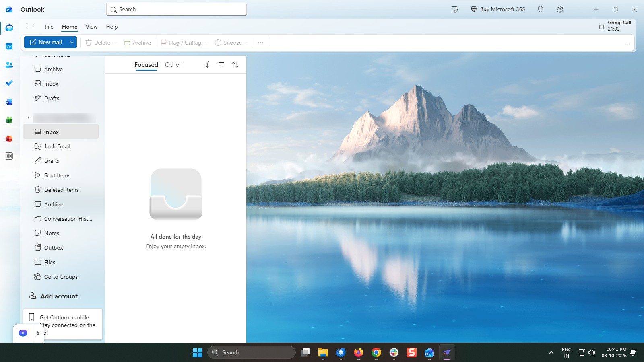Open the Junk Email folder
The image size is (644, 362).
(61, 146)
